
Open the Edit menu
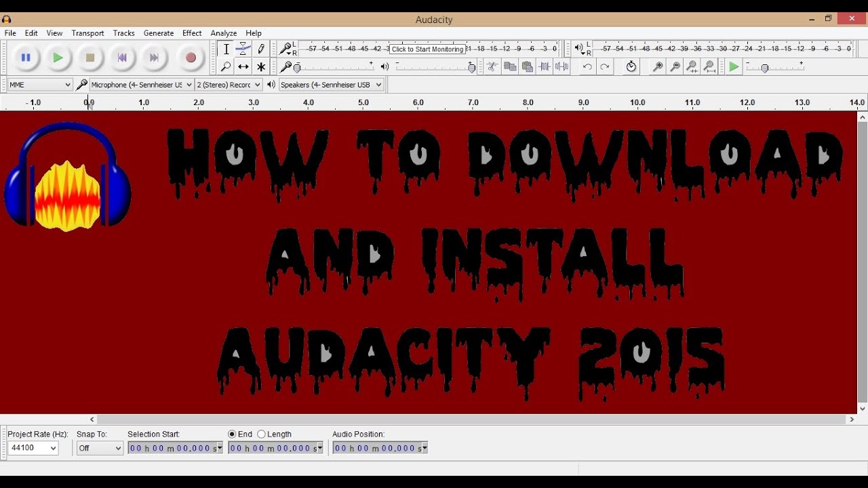click(x=31, y=33)
